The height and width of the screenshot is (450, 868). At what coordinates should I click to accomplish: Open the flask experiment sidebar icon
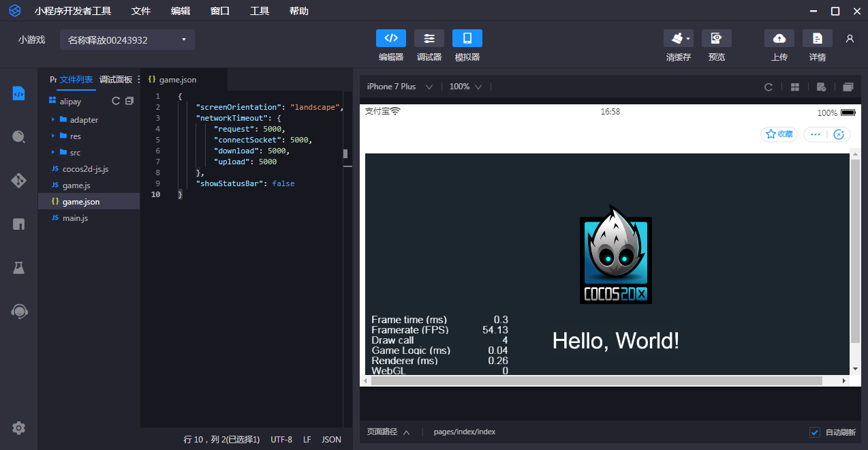click(x=19, y=268)
